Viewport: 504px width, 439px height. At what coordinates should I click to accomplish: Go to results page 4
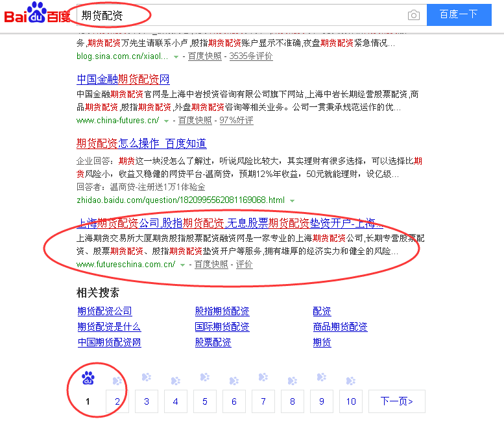click(176, 401)
